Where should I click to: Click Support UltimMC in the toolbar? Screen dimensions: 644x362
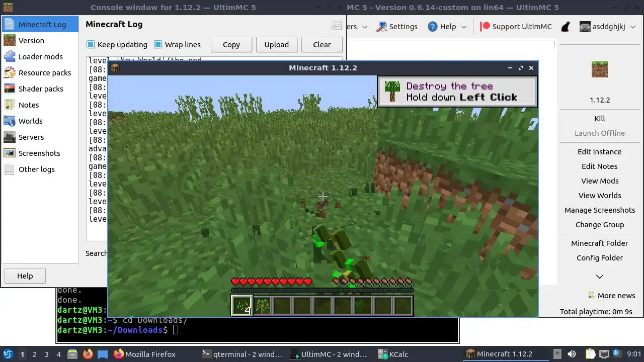click(x=515, y=27)
